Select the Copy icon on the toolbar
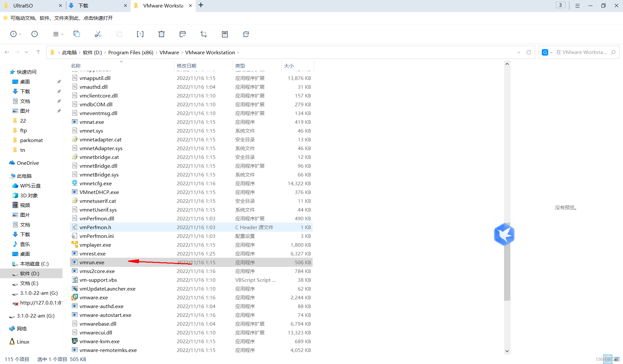The image size is (623, 364). 77,34
